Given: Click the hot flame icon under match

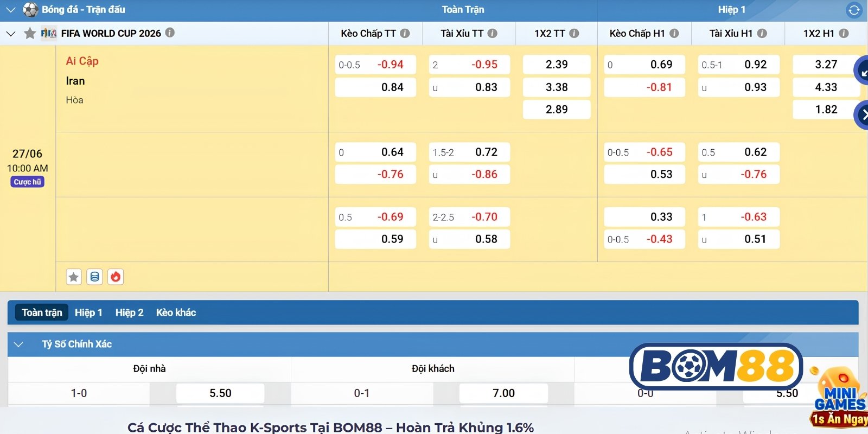Looking at the screenshot, I should pos(116,277).
